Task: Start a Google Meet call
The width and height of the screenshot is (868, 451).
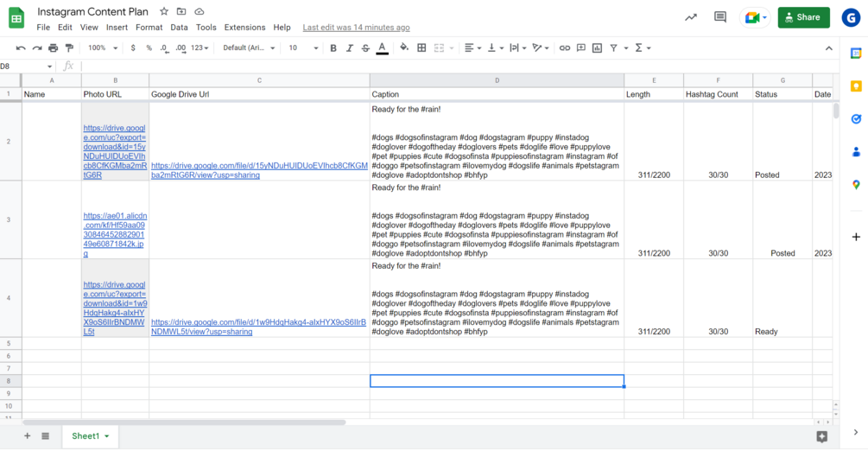Action: point(755,18)
